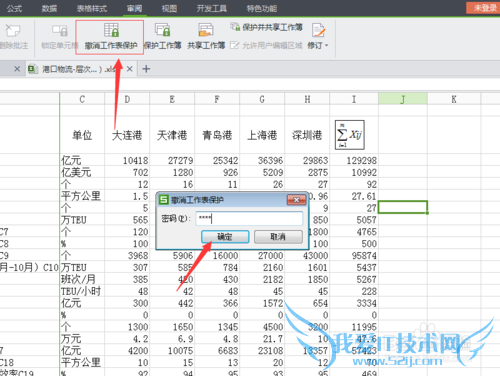This screenshot has width=500, height=376.
Task: Open the 视图 (View) tab
Action: pyautogui.click(x=169, y=8)
